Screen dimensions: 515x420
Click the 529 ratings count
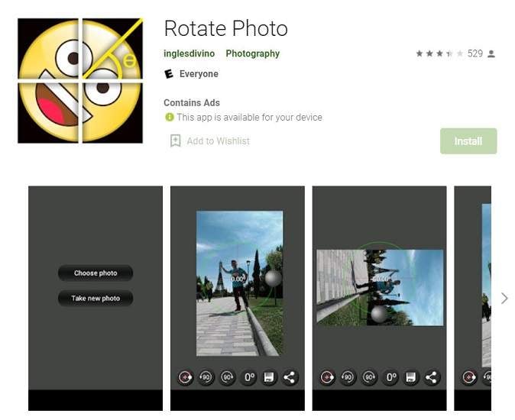point(475,53)
